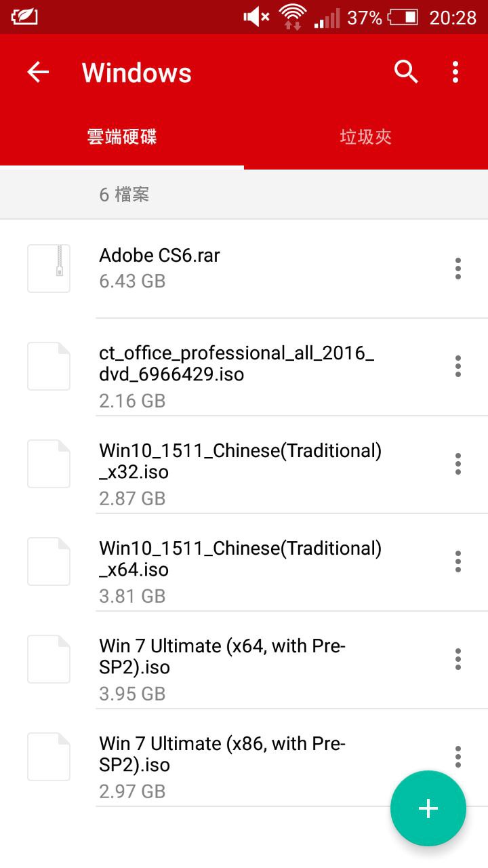Open options for Win10 x32 ISO
Image resolution: width=488 pixels, height=868 pixels.
[458, 464]
